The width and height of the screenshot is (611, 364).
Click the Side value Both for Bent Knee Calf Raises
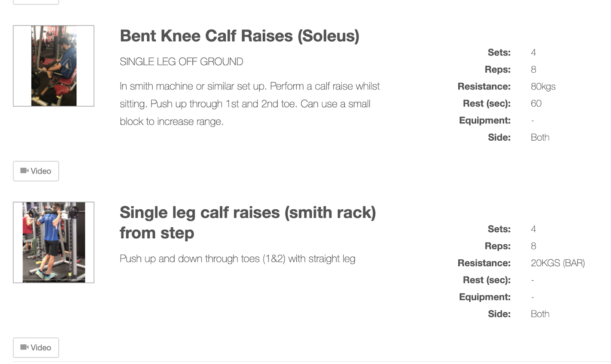coord(540,137)
